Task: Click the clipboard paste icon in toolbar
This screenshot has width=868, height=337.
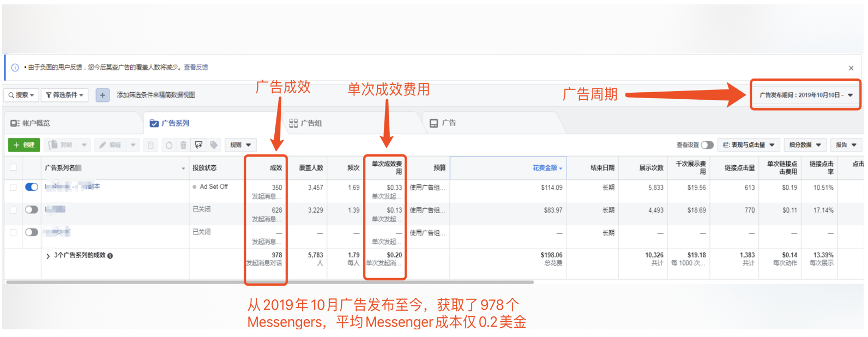Action: pos(150,145)
